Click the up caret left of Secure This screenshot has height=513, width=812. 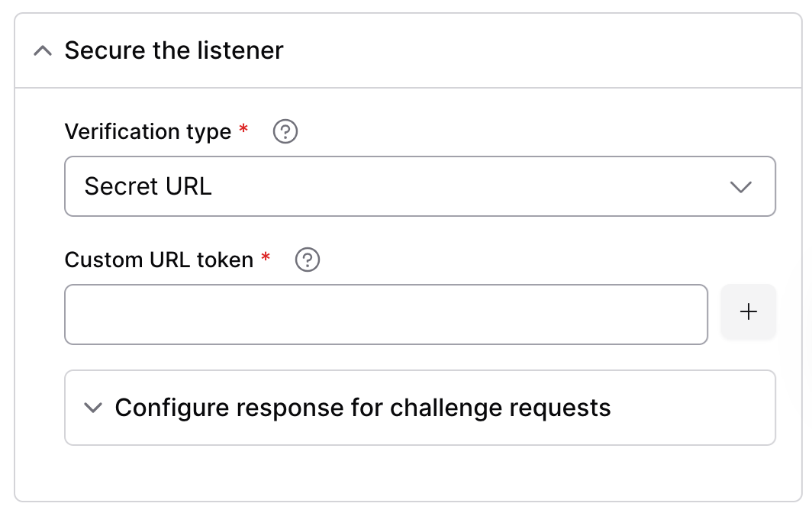[43, 51]
